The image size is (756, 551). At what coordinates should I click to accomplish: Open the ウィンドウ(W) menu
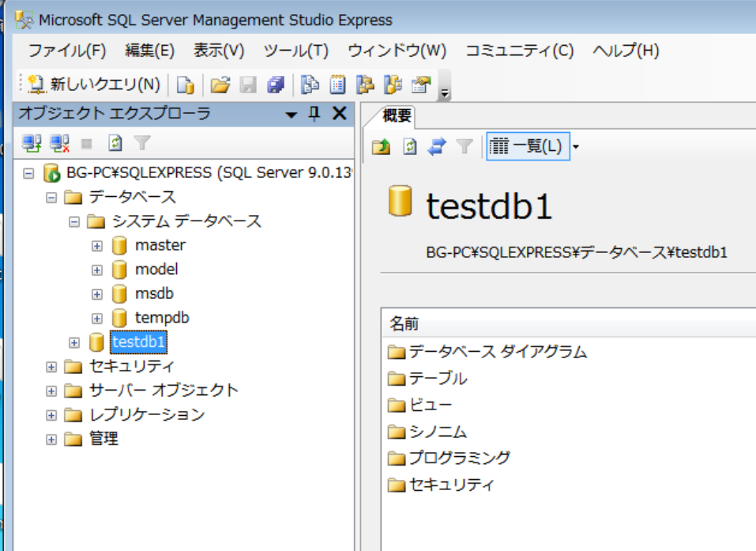[397, 51]
